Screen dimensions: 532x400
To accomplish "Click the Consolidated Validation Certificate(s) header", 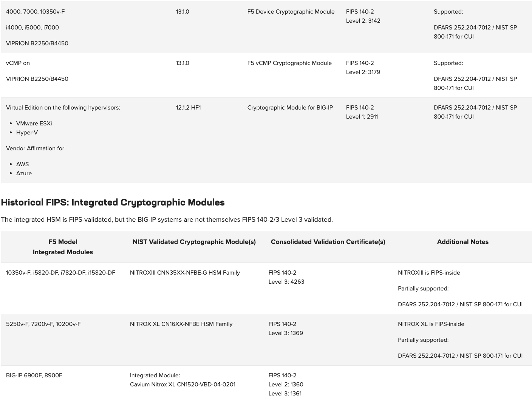I will click(328, 242).
